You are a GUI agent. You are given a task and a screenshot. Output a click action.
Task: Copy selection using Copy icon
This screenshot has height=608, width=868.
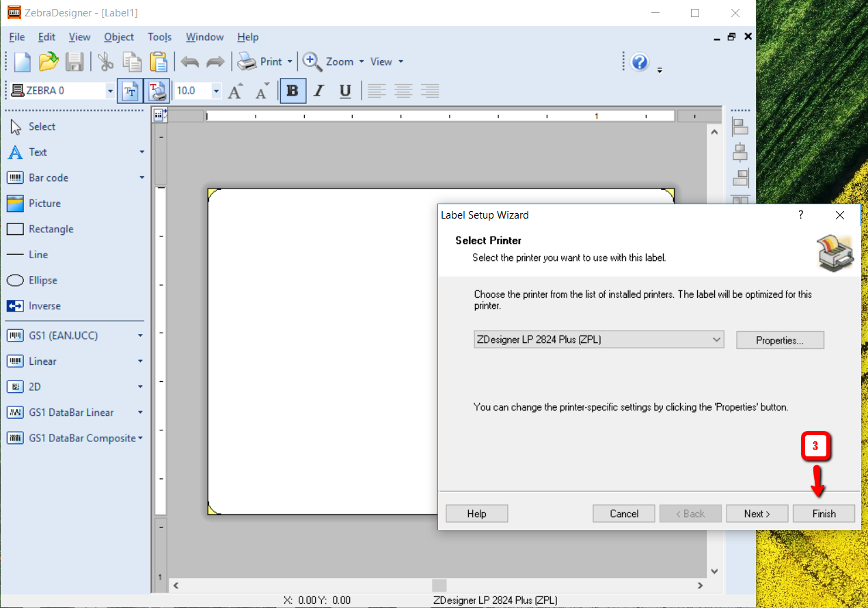(x=132, y=61)
